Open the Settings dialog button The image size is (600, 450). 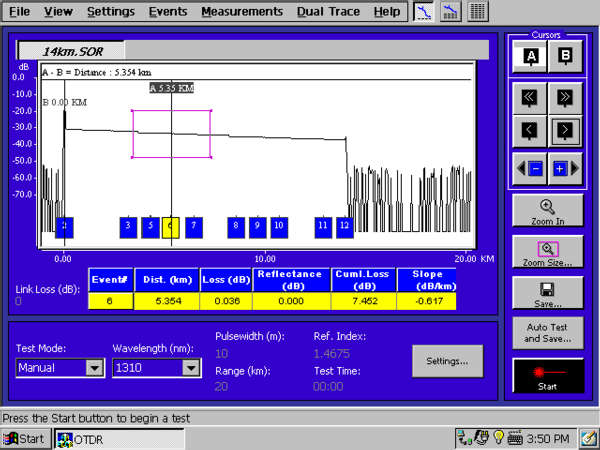click(448, 360)
